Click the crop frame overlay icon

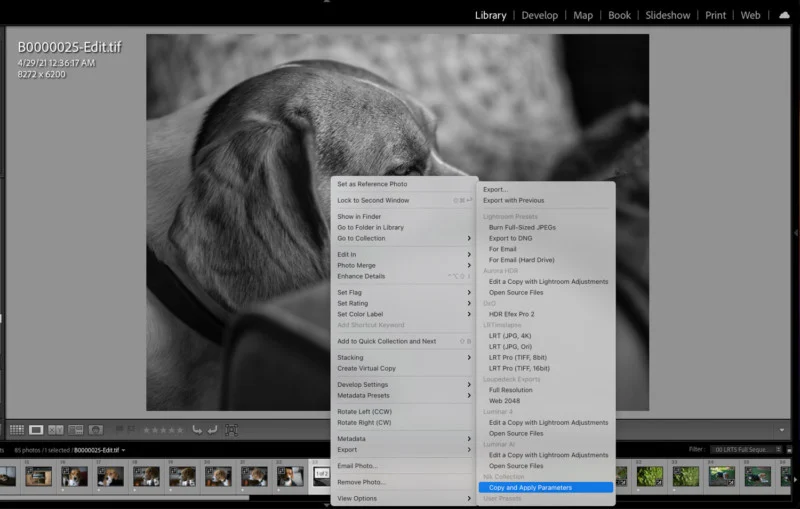[231, 430]
